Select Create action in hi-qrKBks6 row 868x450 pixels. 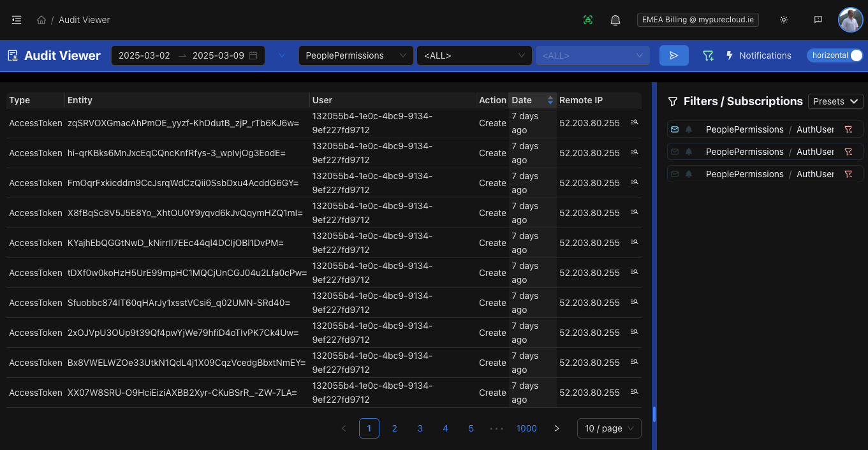(x=492, y=153)
